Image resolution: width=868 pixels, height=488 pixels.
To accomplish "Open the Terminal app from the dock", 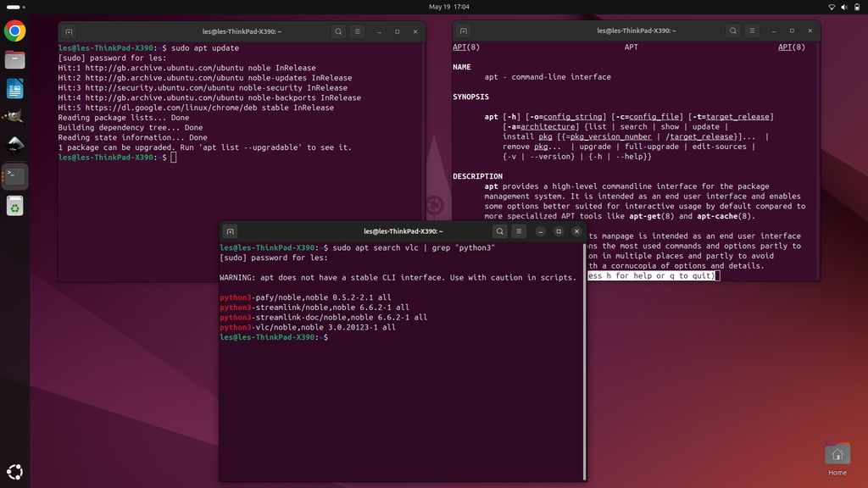I will 14,176.
